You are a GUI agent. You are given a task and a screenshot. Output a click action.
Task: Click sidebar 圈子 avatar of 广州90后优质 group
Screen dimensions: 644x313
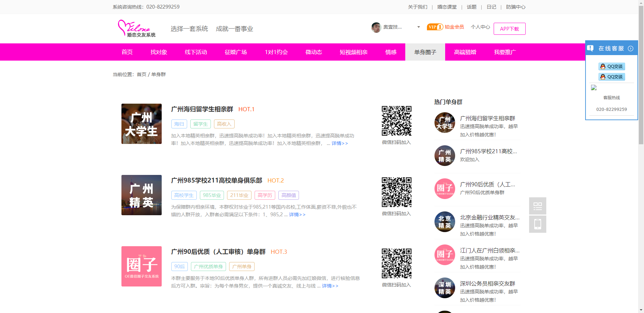[x=445, y=189]
